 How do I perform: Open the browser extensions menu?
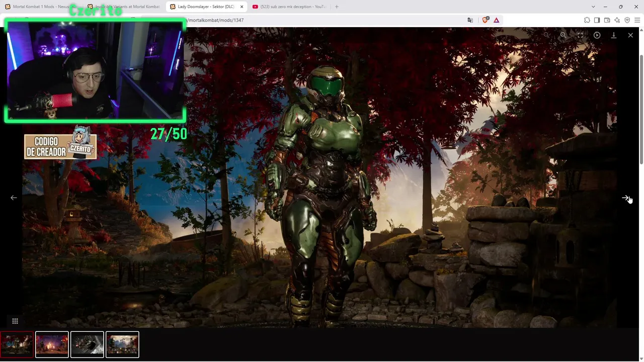[x=587, y=20]
